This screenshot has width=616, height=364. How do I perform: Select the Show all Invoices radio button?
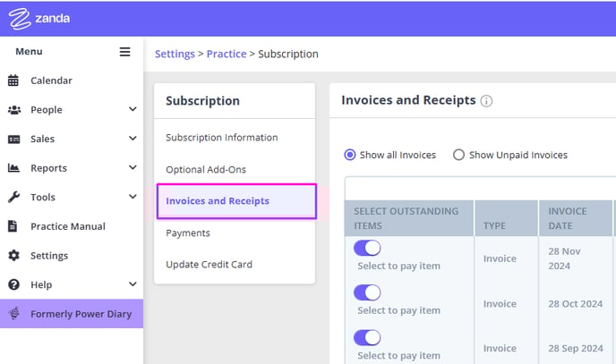click(350, 155)
